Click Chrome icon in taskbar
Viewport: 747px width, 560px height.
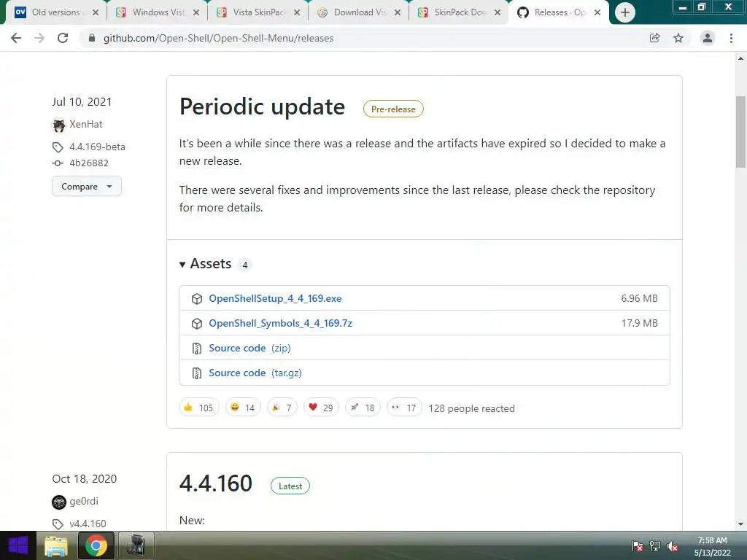(x=96, y=545)
